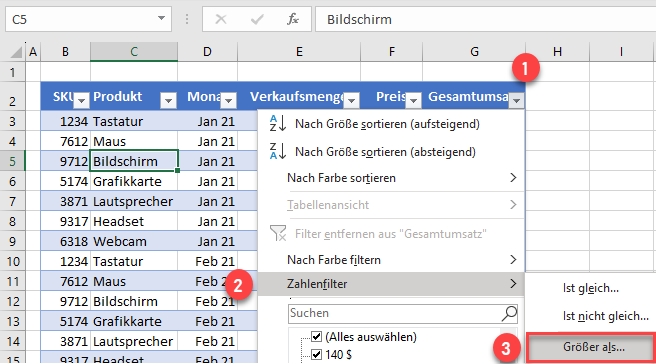Open the insert function fx icon
The width and height of the screenshot is (656, 364).
[x=292, y=19]
